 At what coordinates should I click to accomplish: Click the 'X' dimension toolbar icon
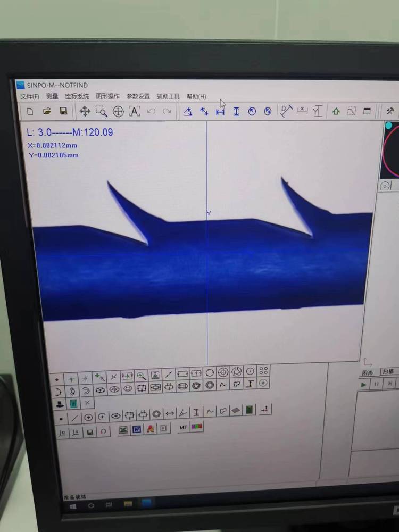302,111
